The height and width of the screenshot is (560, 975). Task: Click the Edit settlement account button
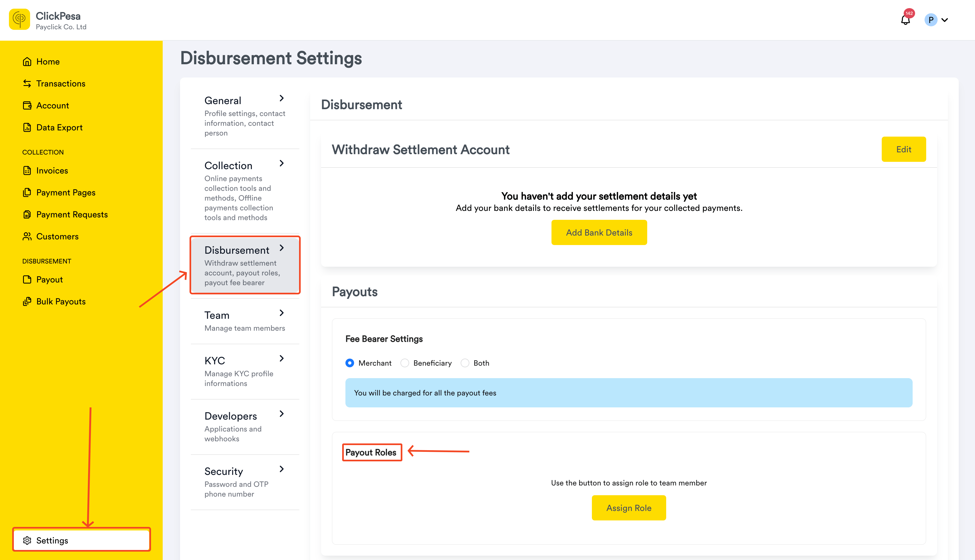(x=903, y=149)
